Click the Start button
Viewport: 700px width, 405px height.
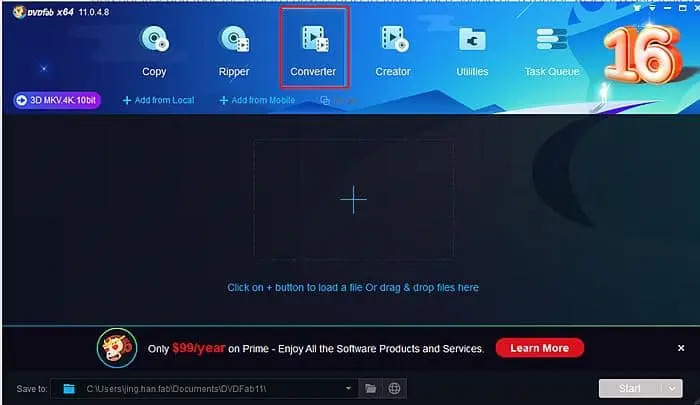tap(630, 388)
